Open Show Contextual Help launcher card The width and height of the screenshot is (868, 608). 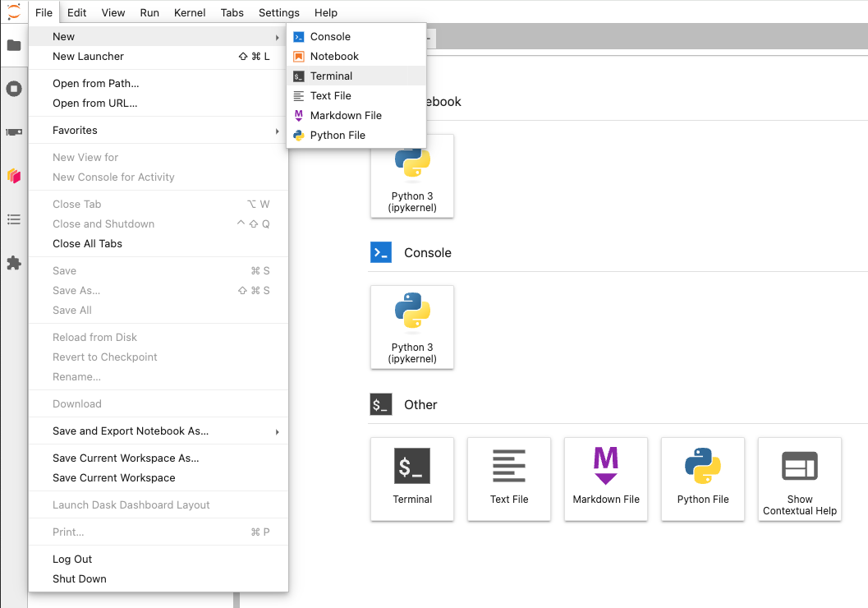coord(799,478)
